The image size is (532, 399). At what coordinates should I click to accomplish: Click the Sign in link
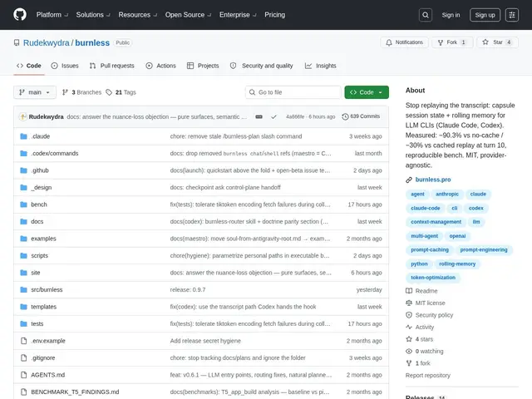[451, 15]
